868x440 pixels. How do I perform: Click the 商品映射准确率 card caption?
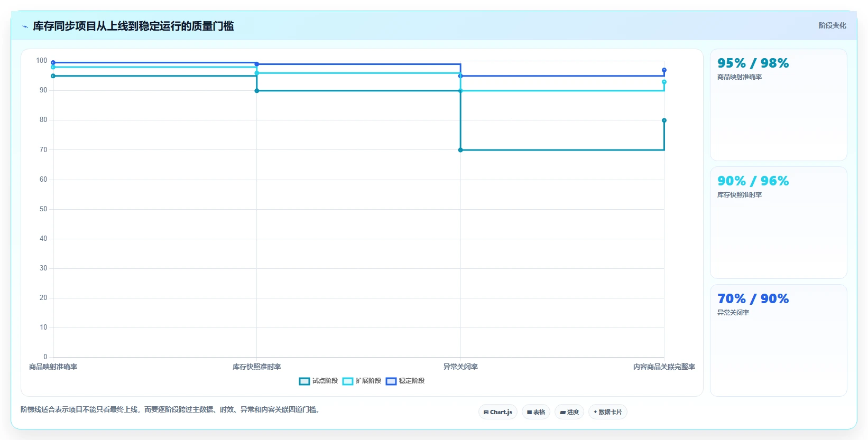pyautogui.click(x=740, y=77)
